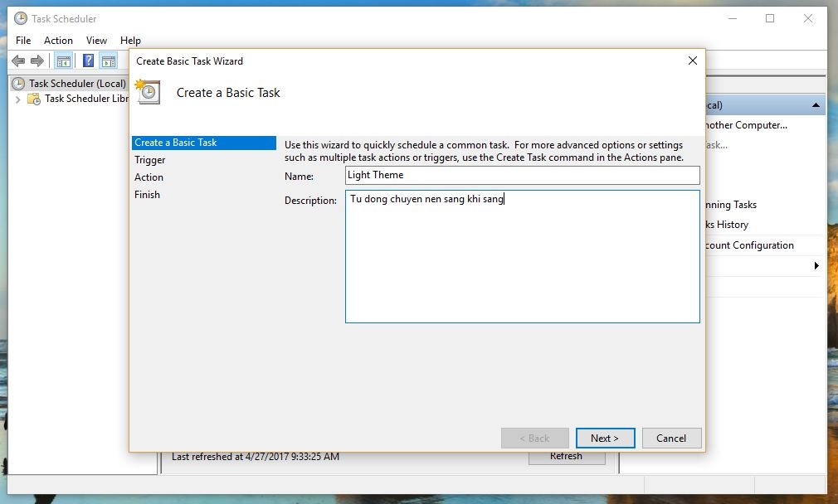Viewport: 838px width, 504px height.
Task: Select the Action wizard step
Action: [149, 177]
